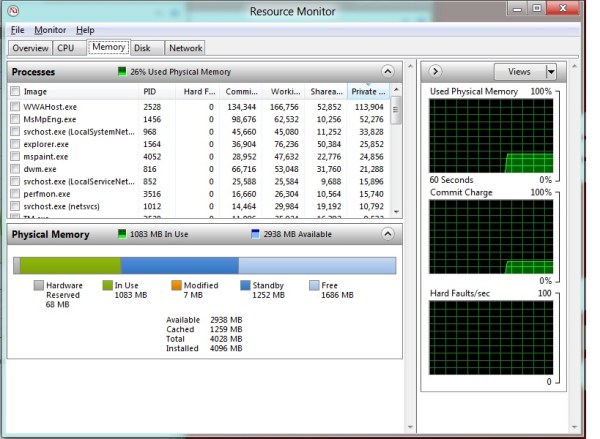Image resolution: width=600 pixels, height=439 pixels.
Task: Click the Free light-blue legend icon
Action: tap(314, 285)
